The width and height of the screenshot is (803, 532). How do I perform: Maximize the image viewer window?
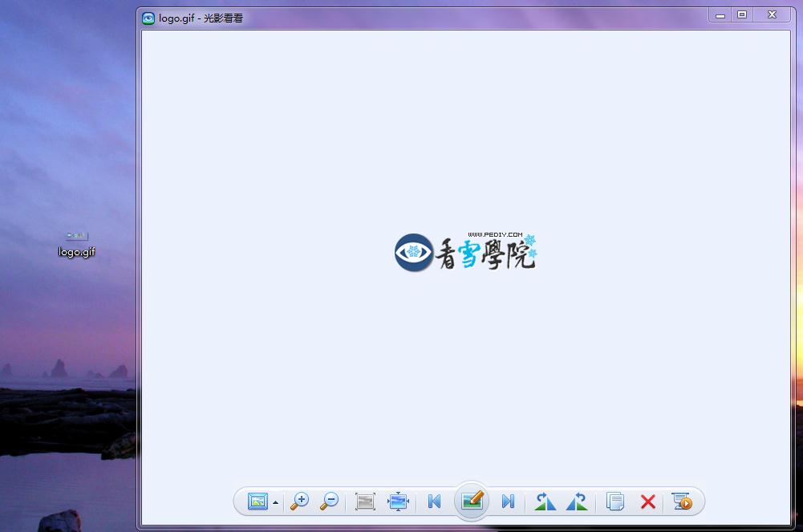click(742, 15)
